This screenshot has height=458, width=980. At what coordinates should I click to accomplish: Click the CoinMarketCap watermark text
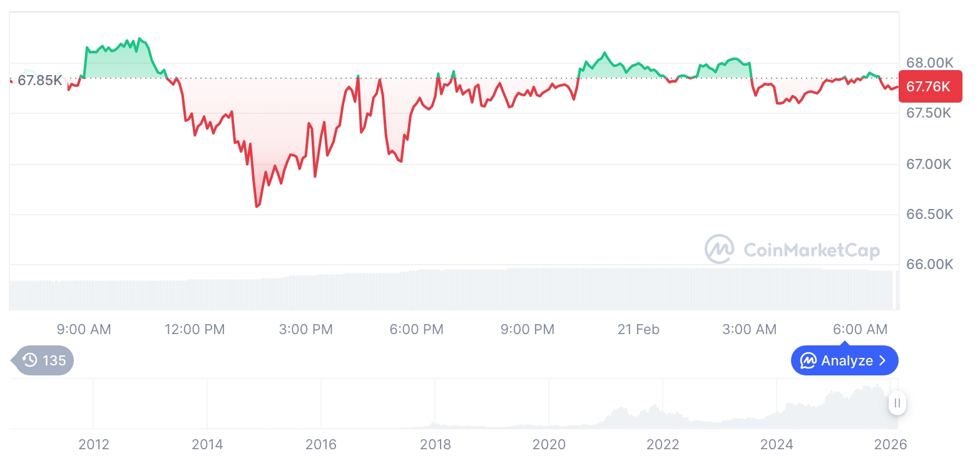(x=812, y=250)
